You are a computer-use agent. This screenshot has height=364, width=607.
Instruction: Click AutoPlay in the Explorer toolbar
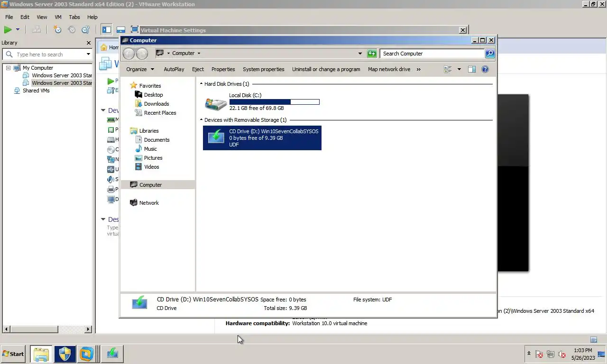(174, 69)
